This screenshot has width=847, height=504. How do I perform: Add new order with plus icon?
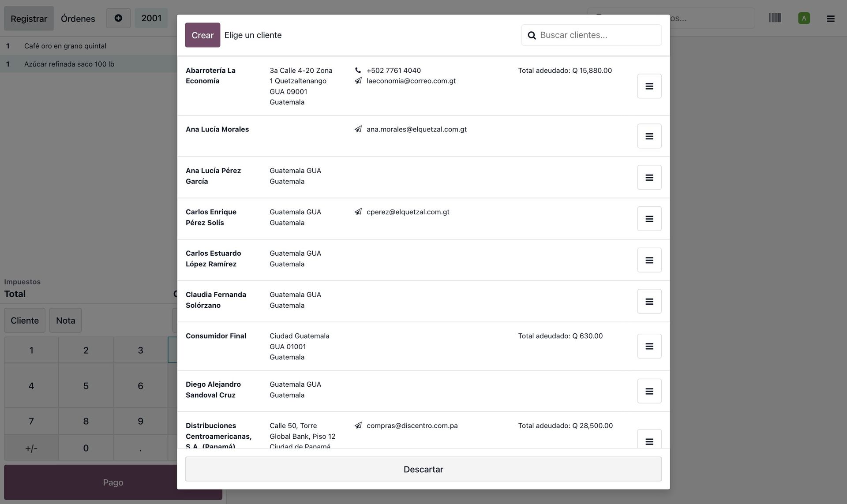point(118,18)
